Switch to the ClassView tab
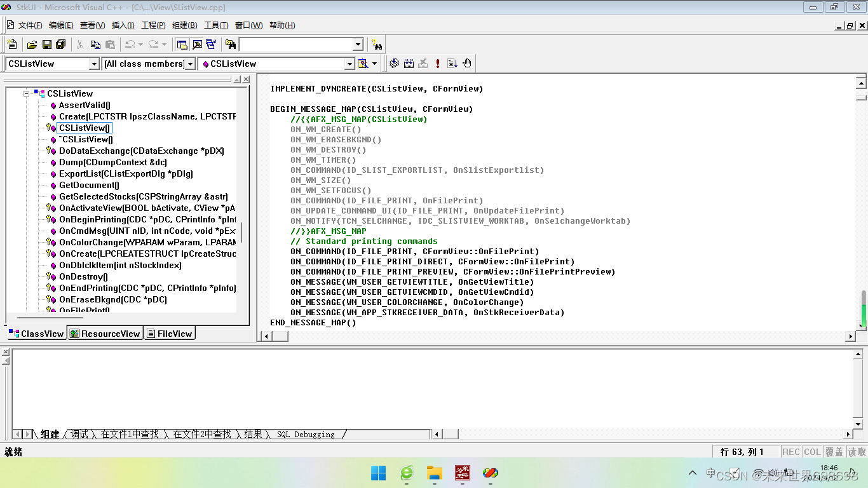 [x=36, y=334]
